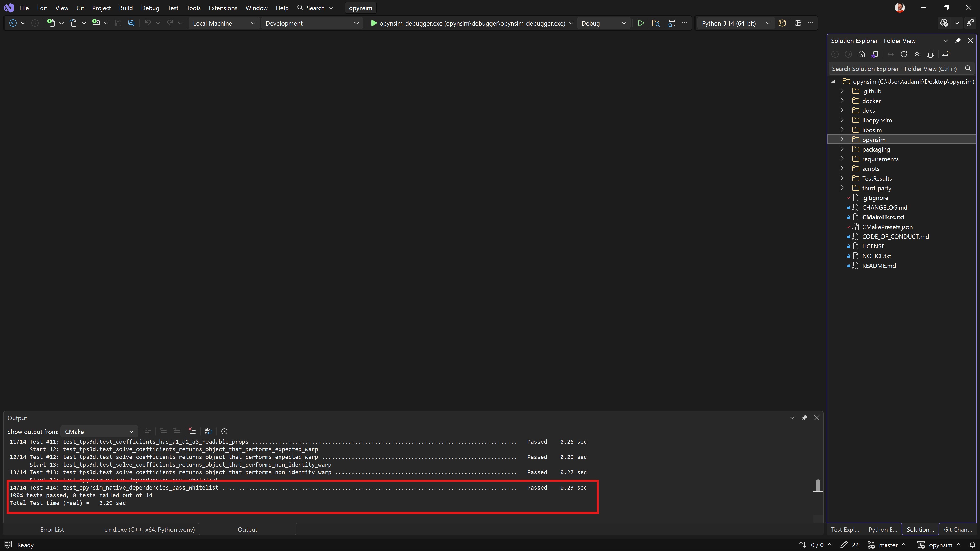Switch between solutions and folder views icon
The image size is (980, 551).
point(875,54)
